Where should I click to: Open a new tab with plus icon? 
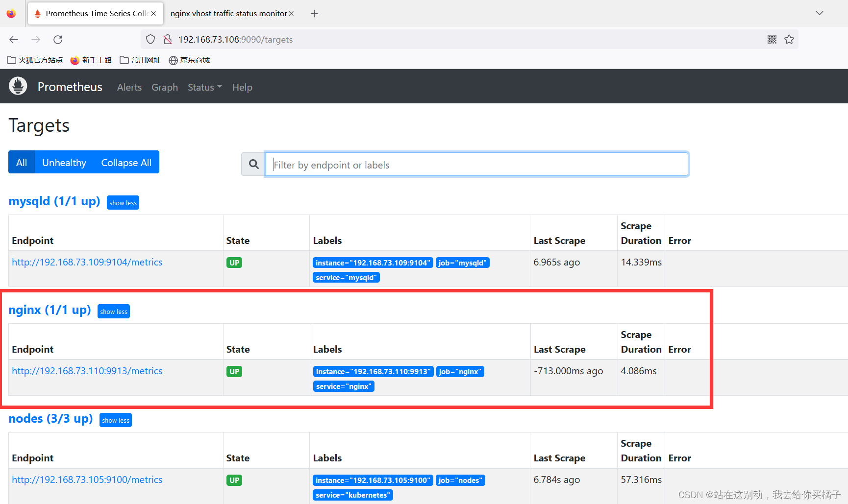pos(315,14)
